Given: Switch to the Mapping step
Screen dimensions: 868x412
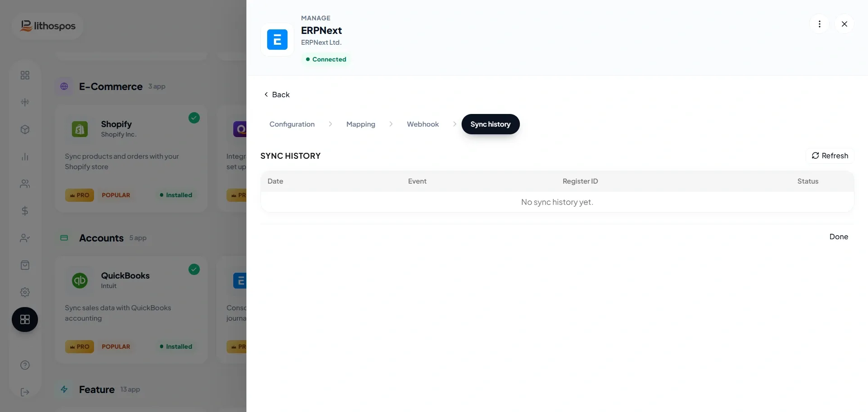Looking at the screenshot, I should (x=361, y=124).
